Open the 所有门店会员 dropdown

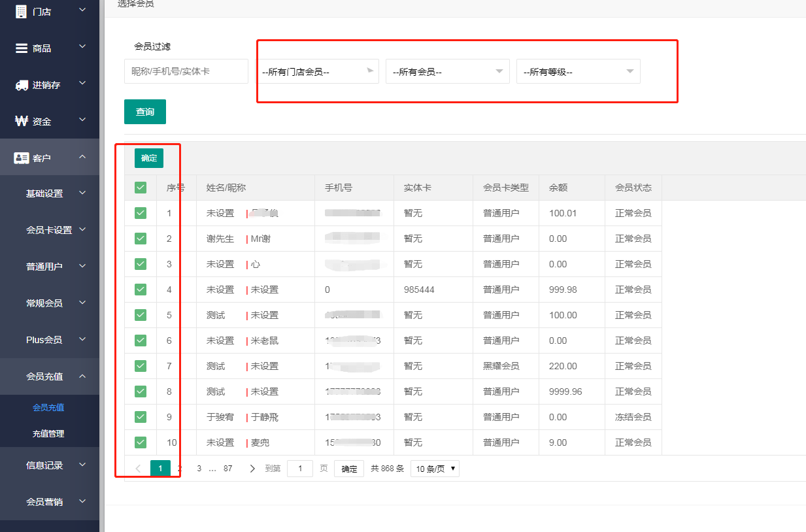pos(317,71)
